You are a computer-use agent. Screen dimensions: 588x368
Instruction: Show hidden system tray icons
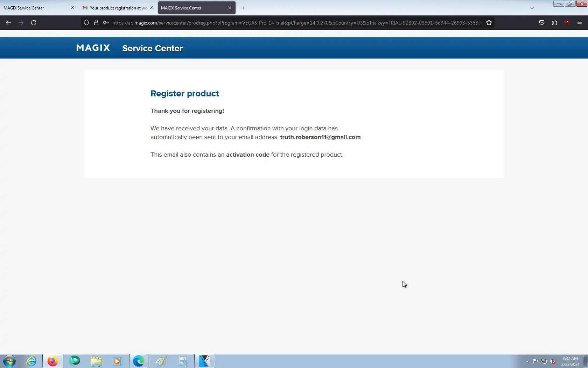click(527, 361)
